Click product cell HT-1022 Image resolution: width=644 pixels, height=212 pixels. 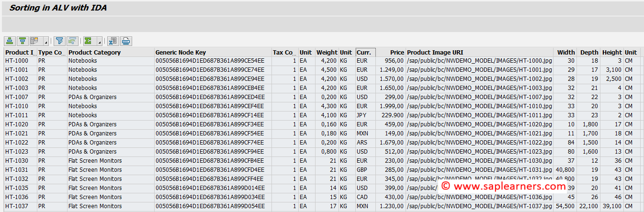[x=20, y=143]
